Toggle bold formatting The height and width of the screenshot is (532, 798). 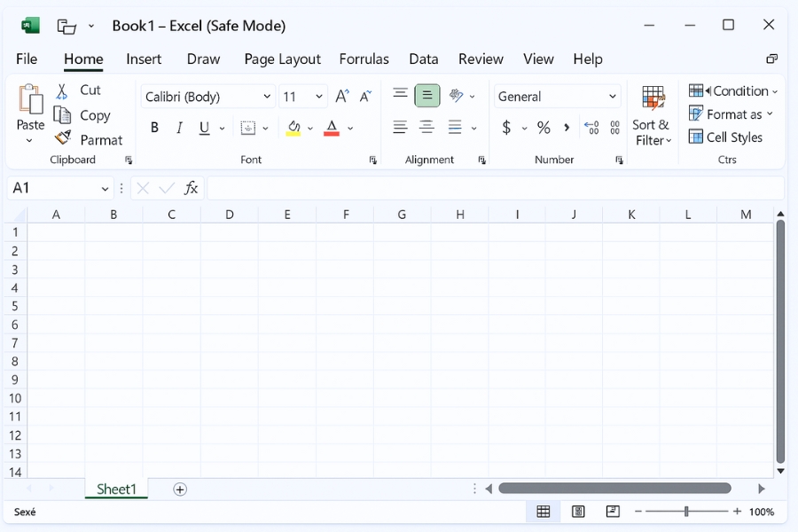pyautogui.click(x=154, y=128)
